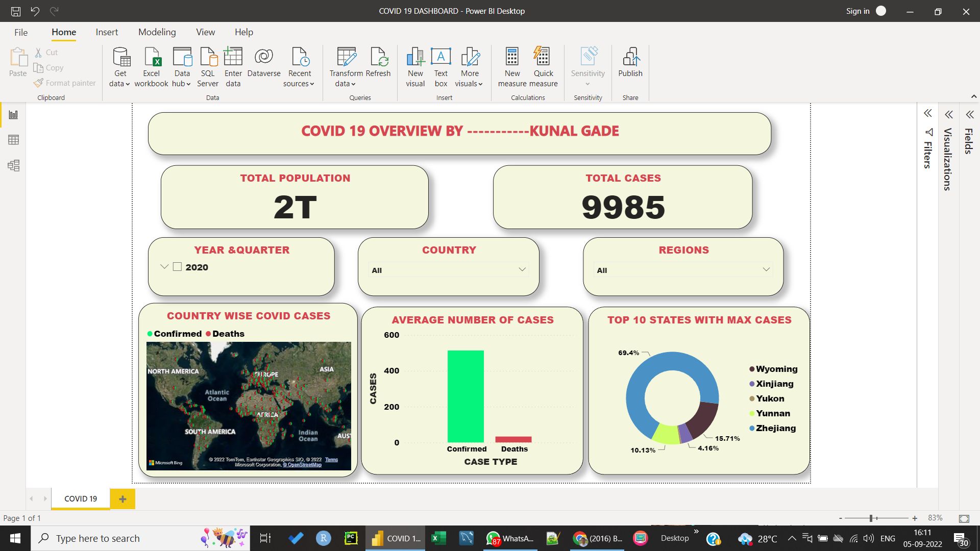Select the COVID 19 page tab
The image size is (980, 551).
pyautogui.click(x=80, y=498)
